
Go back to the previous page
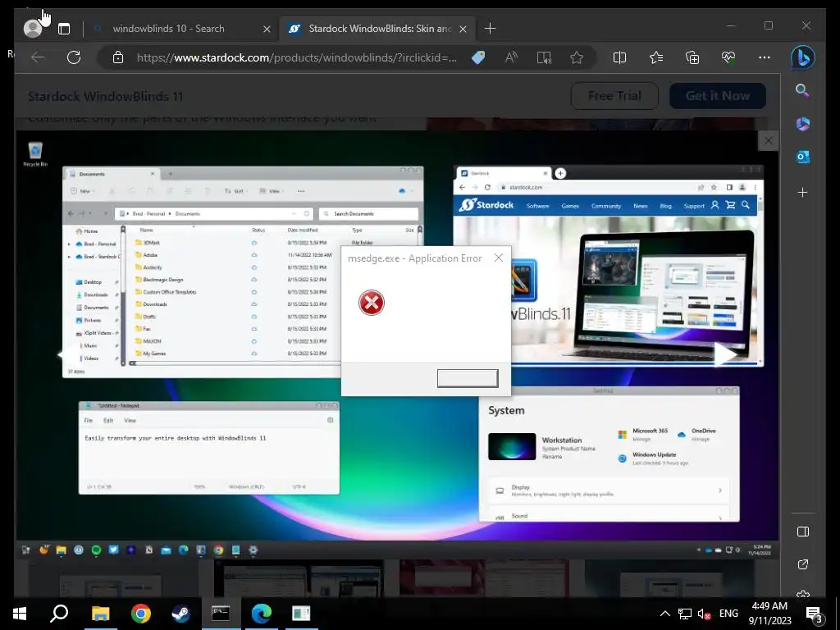pos(38,58)
